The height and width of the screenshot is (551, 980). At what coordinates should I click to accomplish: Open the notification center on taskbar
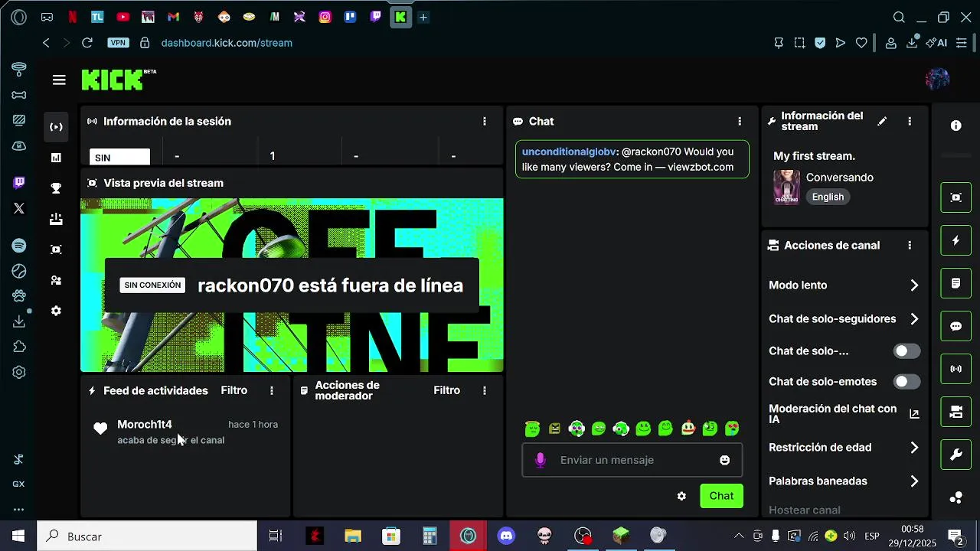click(x=955, y=536)
